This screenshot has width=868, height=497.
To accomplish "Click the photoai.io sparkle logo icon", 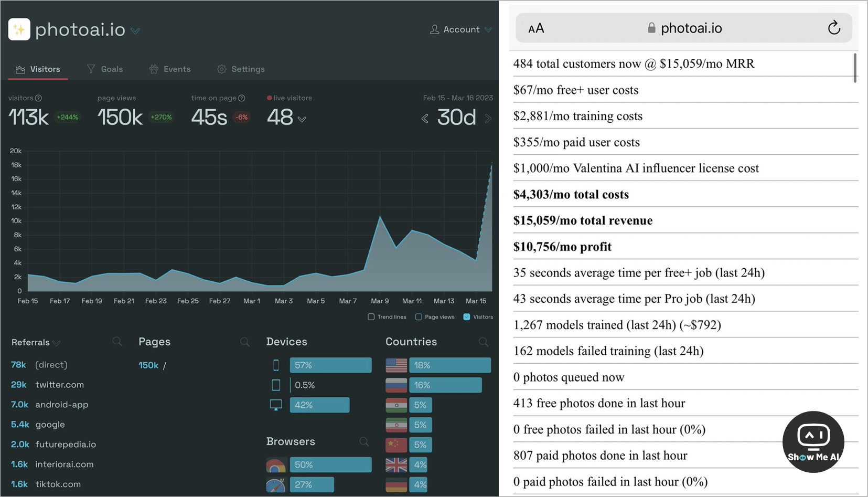I will [x=19, y=29].
